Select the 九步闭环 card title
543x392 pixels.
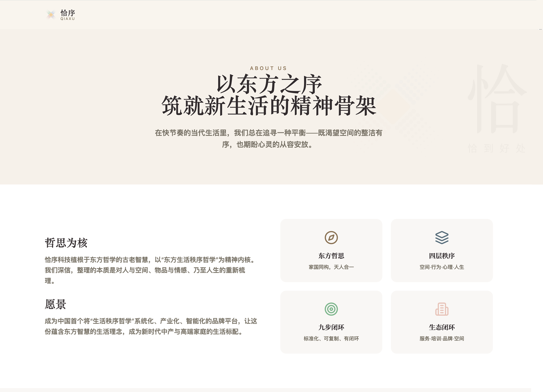click(x=331, y=327)
